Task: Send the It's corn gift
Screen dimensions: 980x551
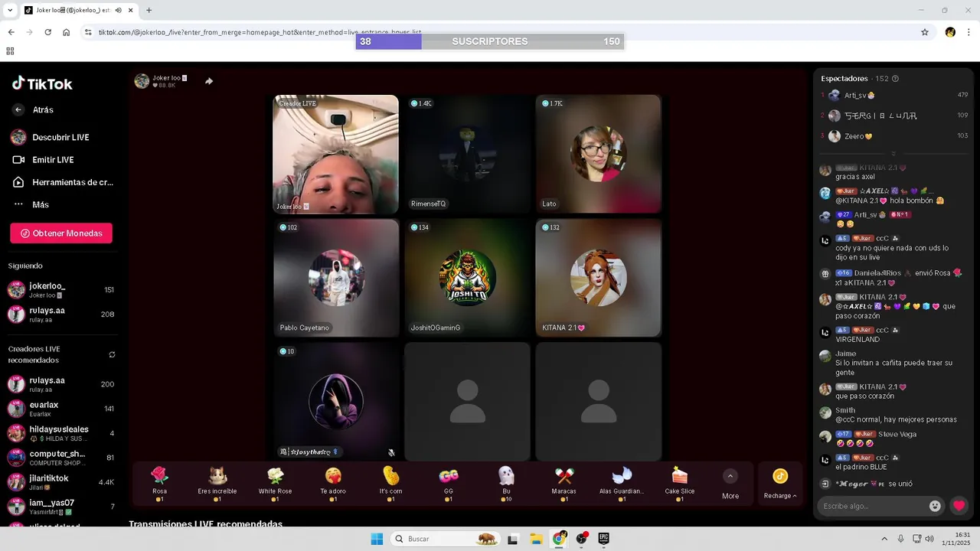Action: pyautogui.click(x=391, y=484)
